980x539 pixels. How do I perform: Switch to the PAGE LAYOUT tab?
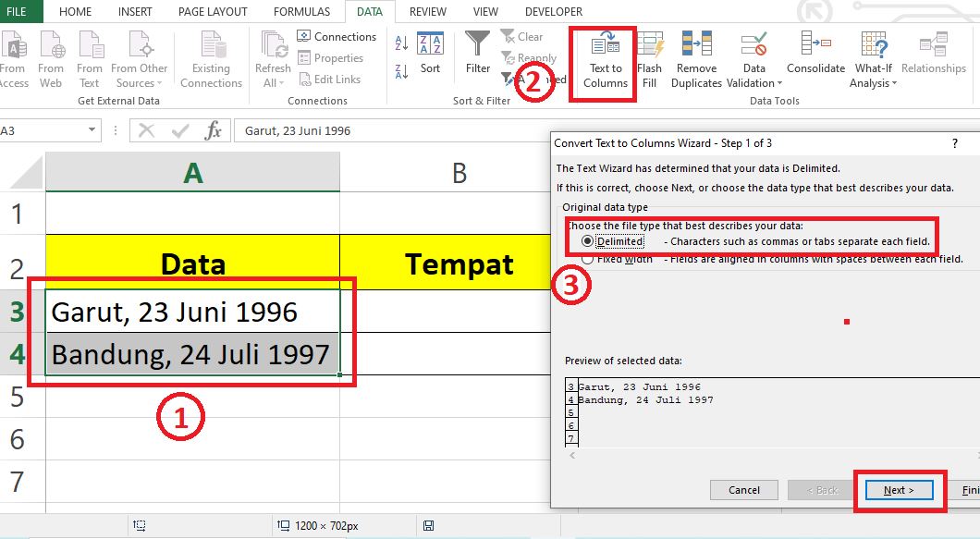click(213, 11)
